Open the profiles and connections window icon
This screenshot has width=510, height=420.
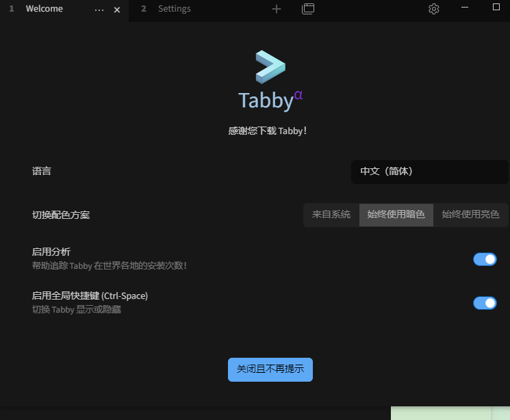[307, 9]
